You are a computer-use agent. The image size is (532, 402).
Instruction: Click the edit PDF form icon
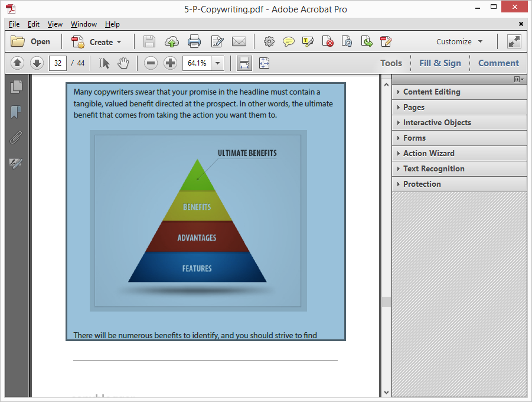pos(386,42)
